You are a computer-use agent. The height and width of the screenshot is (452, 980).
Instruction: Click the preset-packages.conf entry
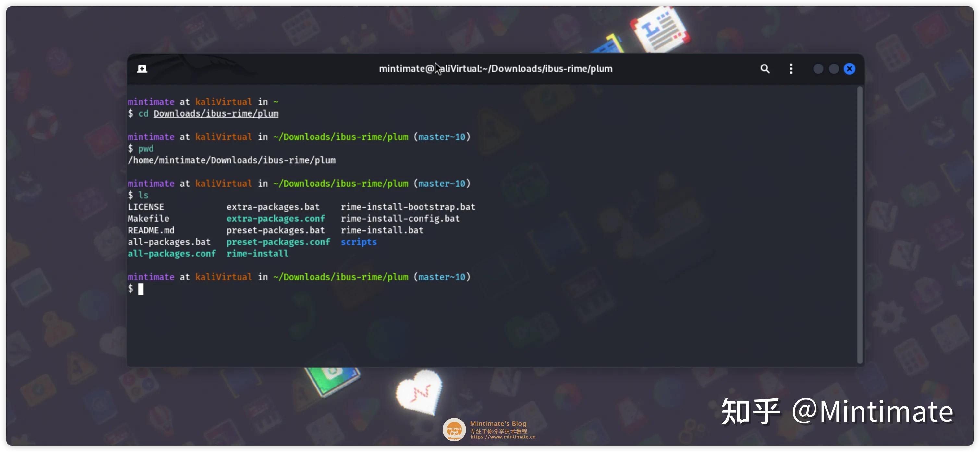278,242
